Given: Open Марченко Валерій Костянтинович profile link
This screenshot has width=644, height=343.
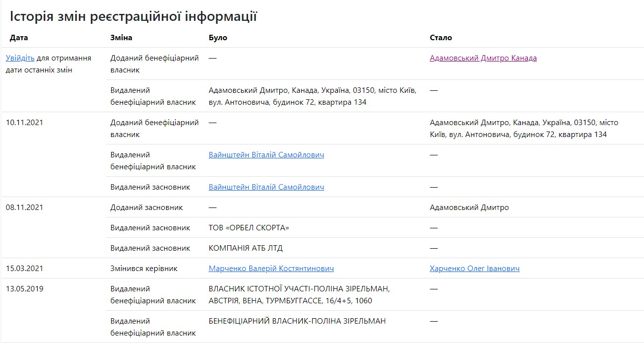Looking at the screenshot, I should coord(271,269).
